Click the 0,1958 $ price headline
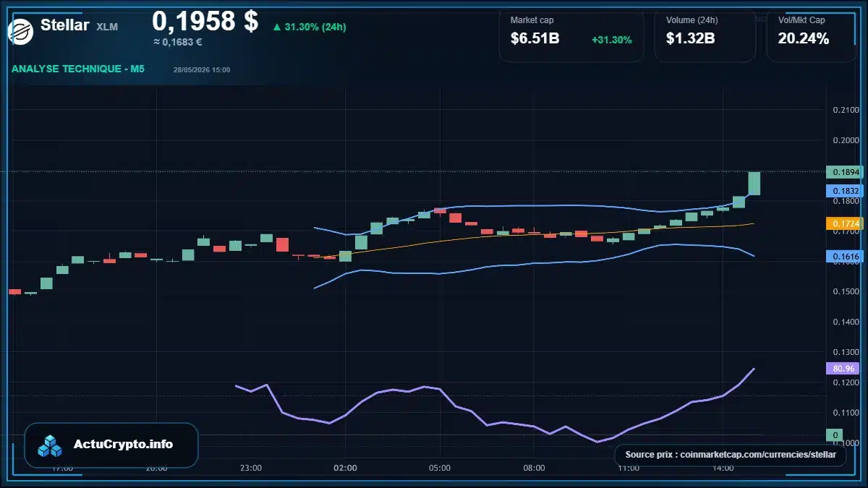This screenshot has height=488, width=868. (x=205, y=20)
